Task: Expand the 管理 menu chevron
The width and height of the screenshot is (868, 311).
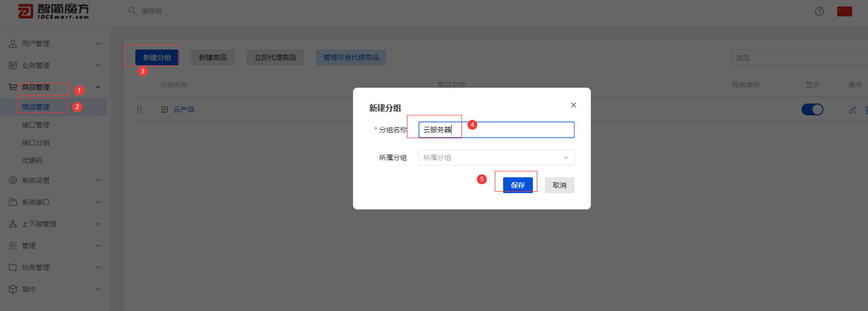Action: pos(98,246)
